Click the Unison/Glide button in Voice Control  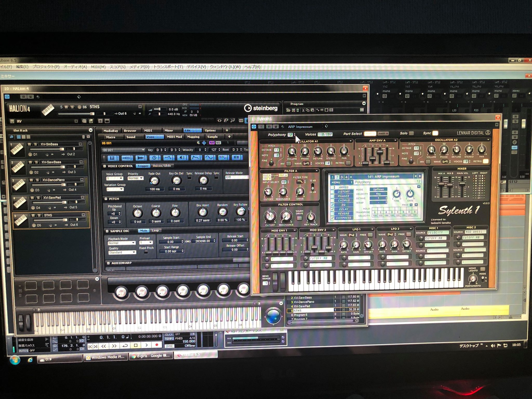162,166
